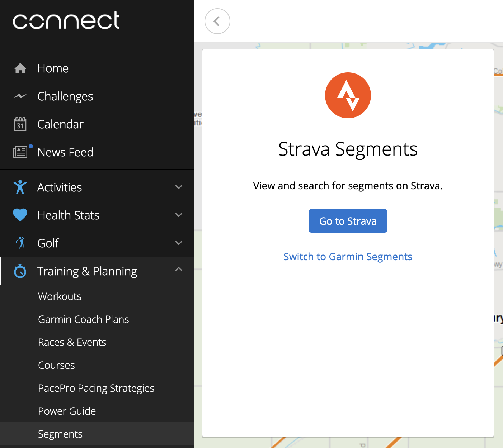This screenshot has height=448, width=503.
Task: Click the Golf golfer icon
Action: (20, 243)
